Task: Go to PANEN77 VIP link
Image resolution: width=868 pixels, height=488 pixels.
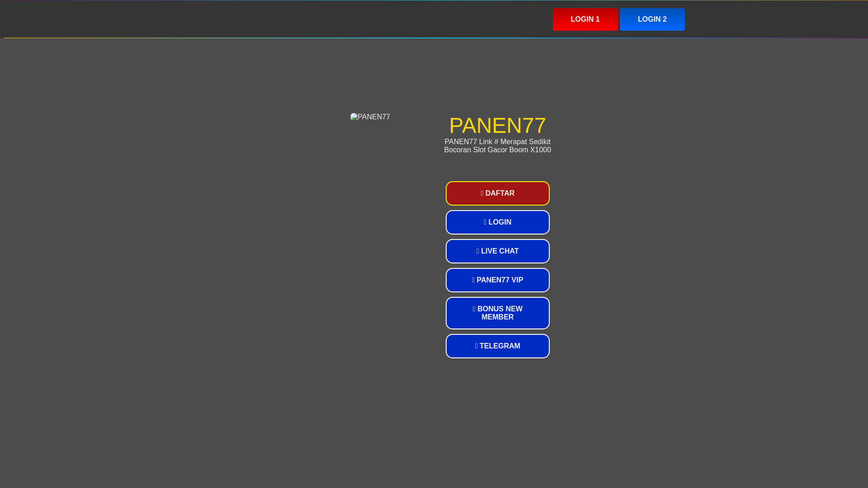Action: pyautogui.click(x=497, y=280)
